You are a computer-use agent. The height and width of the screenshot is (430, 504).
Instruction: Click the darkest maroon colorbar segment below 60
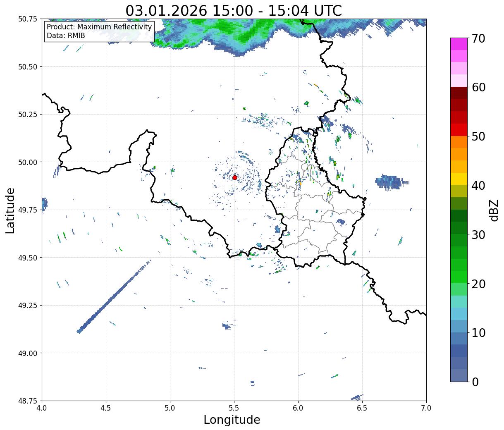click(459, 93)
